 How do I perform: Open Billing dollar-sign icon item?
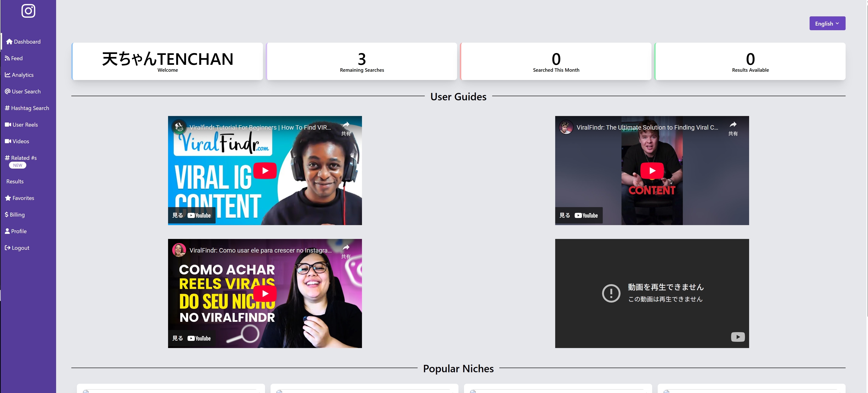tap(6, 214)
